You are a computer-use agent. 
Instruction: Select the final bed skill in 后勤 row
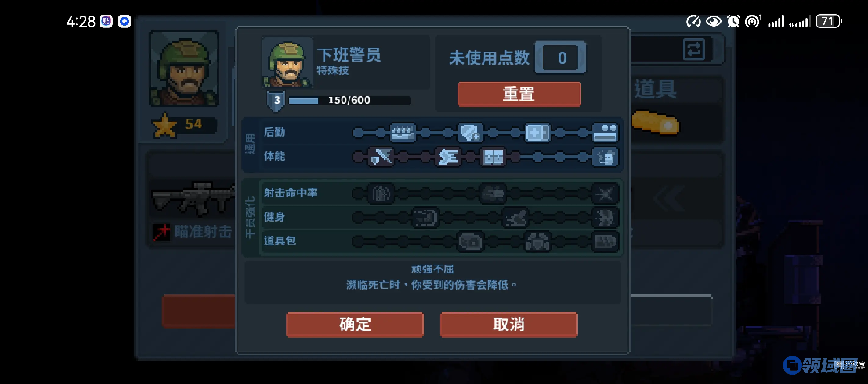(605, 133)
